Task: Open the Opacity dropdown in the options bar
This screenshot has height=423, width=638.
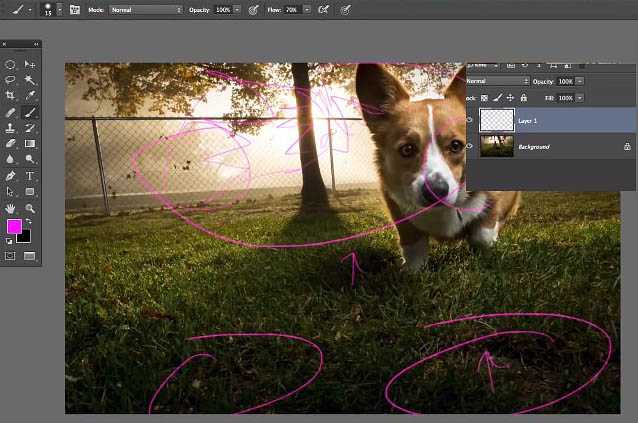Action: [237, 9]
